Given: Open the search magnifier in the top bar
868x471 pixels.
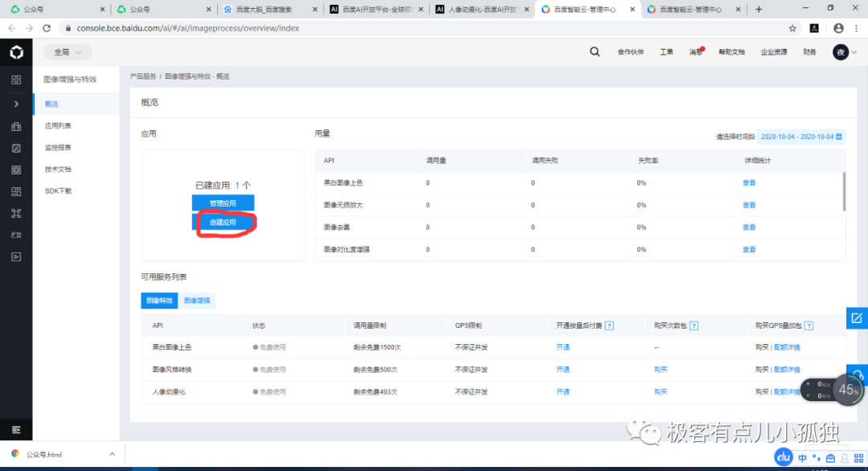Looking at the screenshot, I should [x=595, y=52].
